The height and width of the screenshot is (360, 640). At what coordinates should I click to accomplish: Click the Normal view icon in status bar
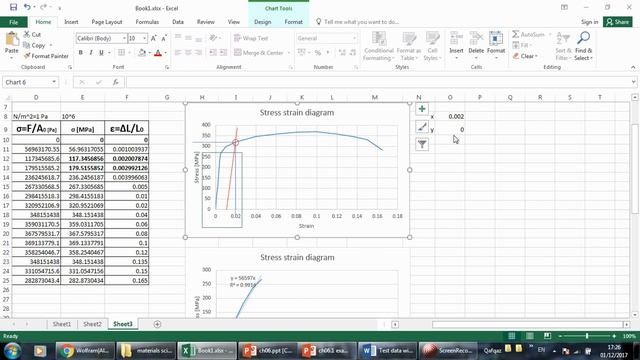511,336
